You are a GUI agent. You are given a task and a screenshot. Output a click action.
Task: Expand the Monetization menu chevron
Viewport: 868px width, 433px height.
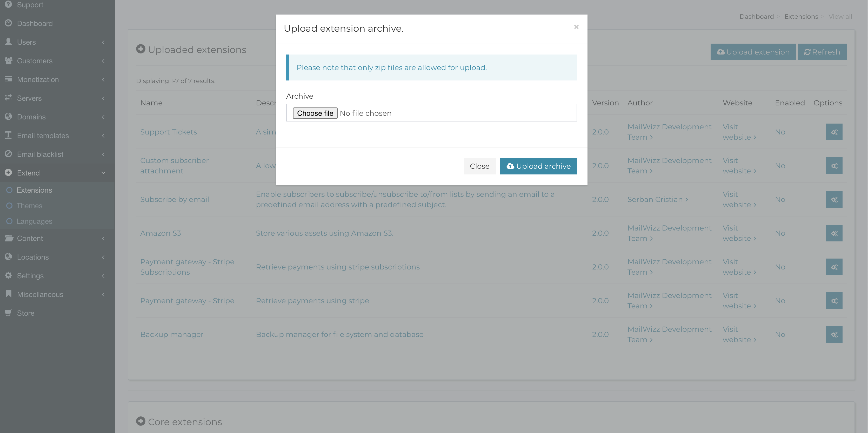(x=103, y=79)
